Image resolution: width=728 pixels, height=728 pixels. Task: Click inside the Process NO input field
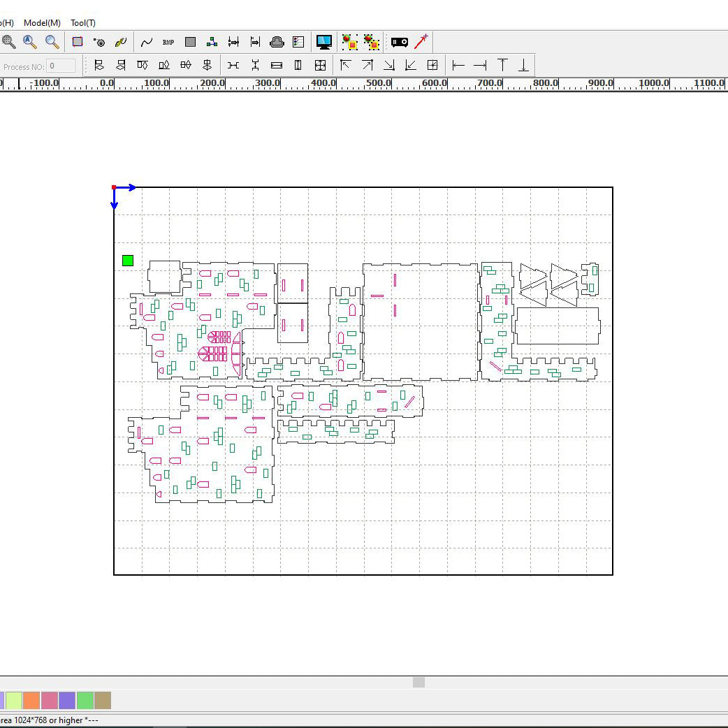tap(59, 66)
